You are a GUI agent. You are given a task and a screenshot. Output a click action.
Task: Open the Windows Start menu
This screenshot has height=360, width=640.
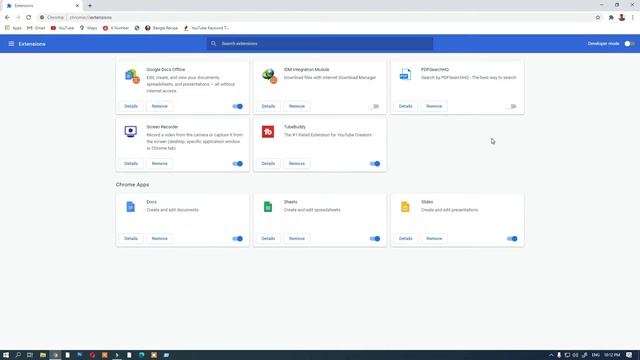pyautogui.click(x=6, y=355)
